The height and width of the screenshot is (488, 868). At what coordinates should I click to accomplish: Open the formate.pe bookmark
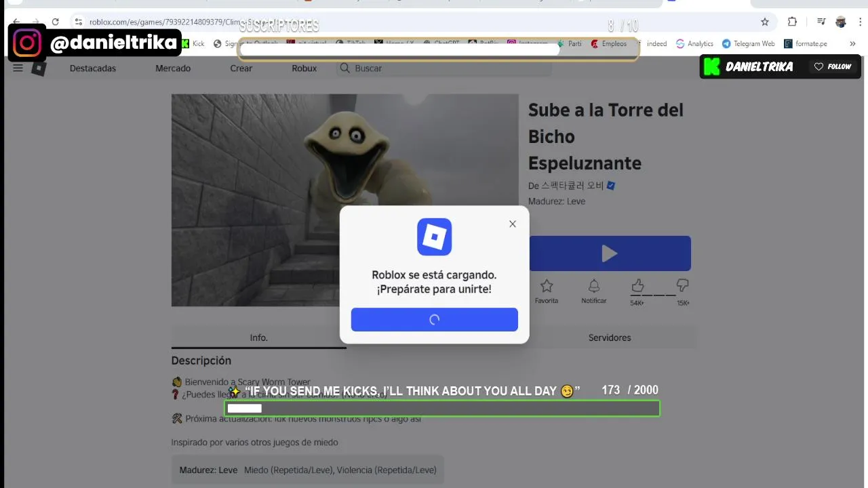[x=806, y=43]
